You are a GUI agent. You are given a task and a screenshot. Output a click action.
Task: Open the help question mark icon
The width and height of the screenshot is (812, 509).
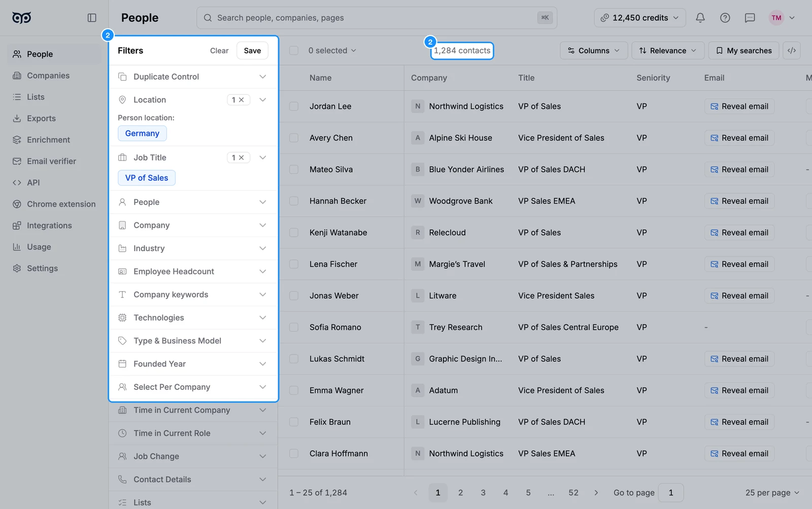pos(725,18)
